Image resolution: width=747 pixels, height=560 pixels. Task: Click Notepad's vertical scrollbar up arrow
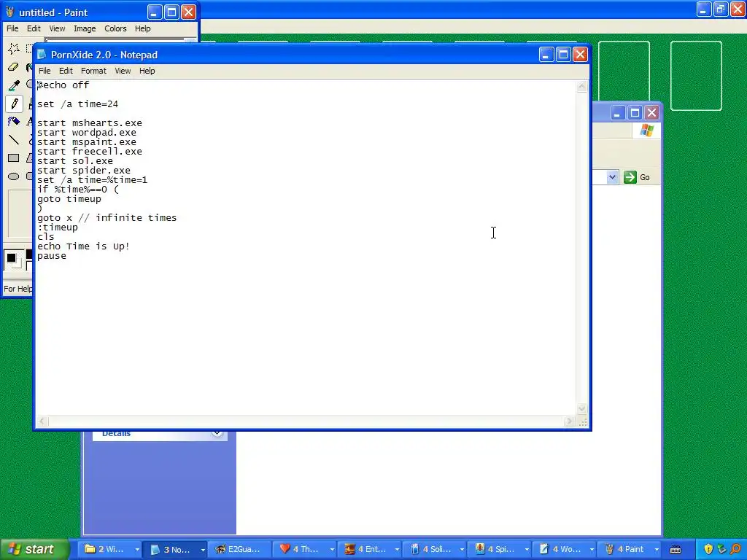click(x=581, y=86)
